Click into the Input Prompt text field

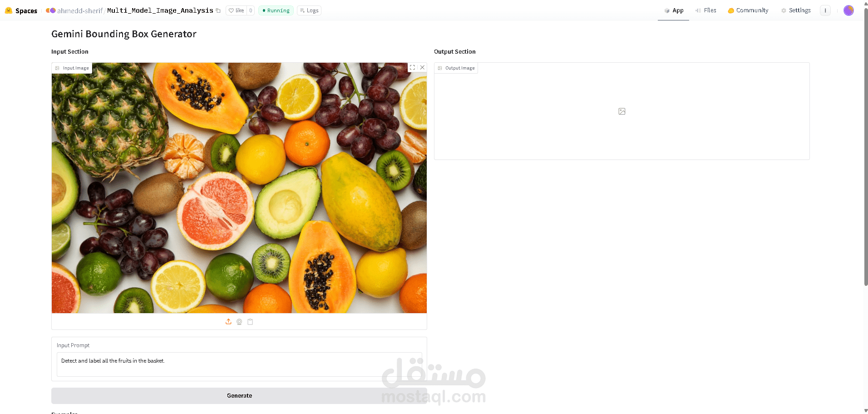(239, 364)
